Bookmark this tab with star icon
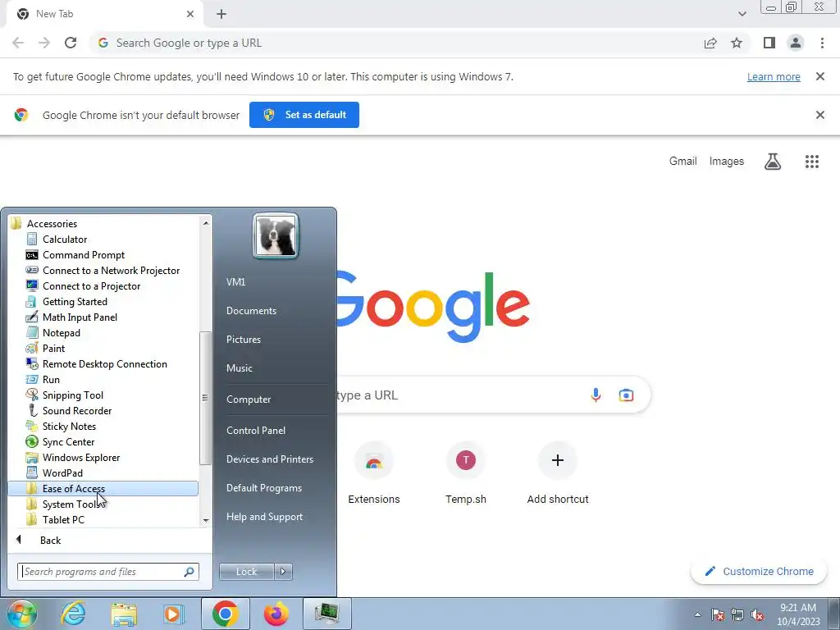840x630 pixels. coord(737,43)
